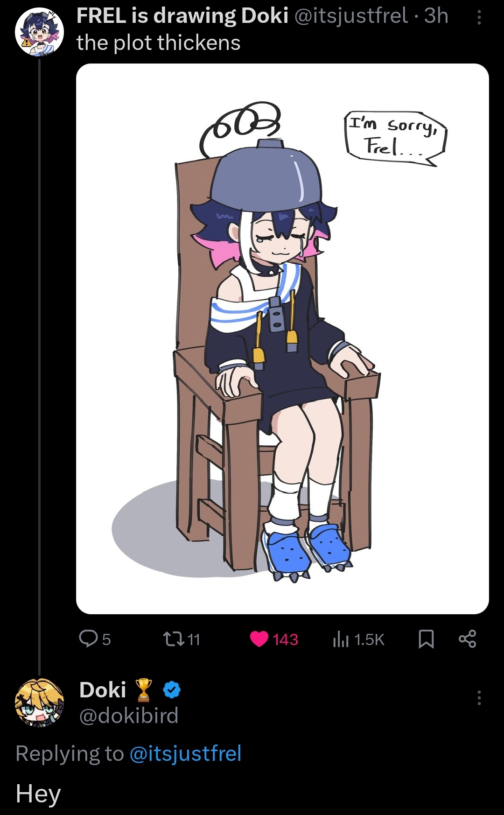This screenshot has width=504, height=815.
Task: View post analytics bar chart icon
Action: pos(341,639)
